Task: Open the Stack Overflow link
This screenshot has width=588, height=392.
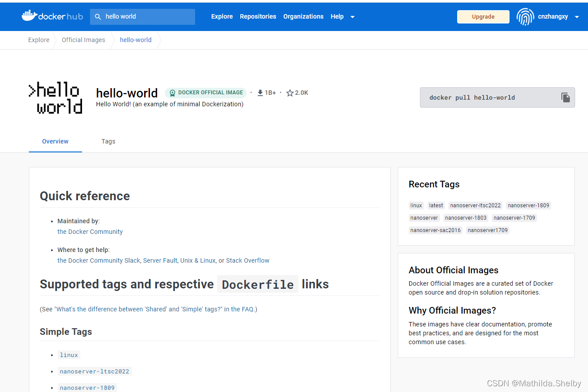Action: pos(248,260)
